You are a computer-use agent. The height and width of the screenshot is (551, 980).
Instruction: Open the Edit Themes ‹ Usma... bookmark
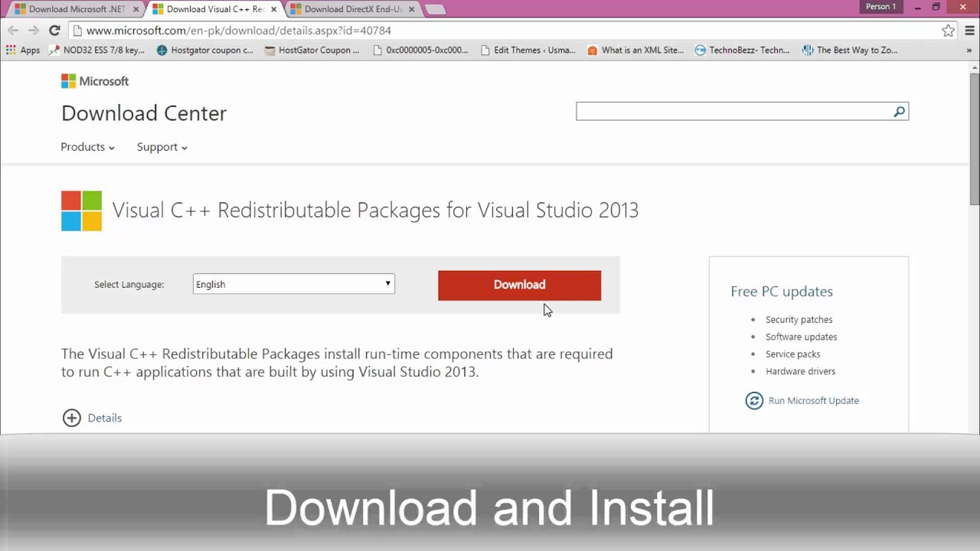(x=528, y=51)
